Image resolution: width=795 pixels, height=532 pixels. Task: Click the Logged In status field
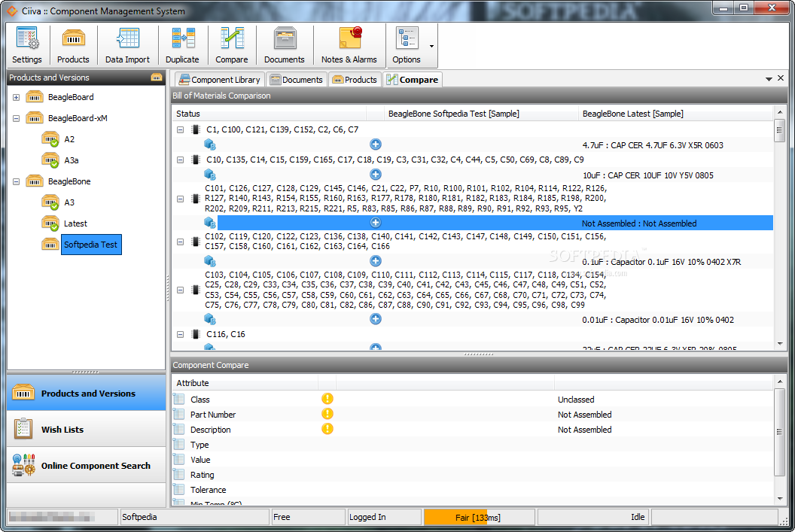[384, 517]
